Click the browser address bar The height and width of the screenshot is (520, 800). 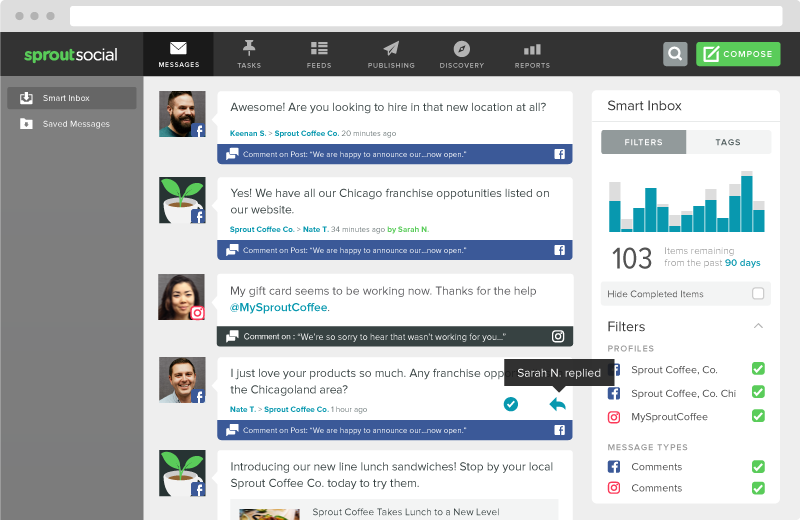[426, 16]
